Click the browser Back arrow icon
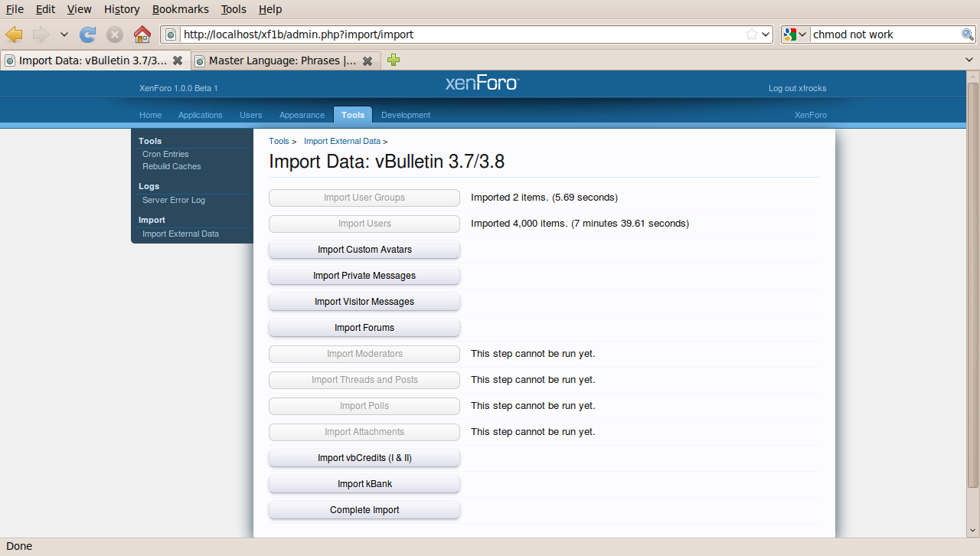 14,34
